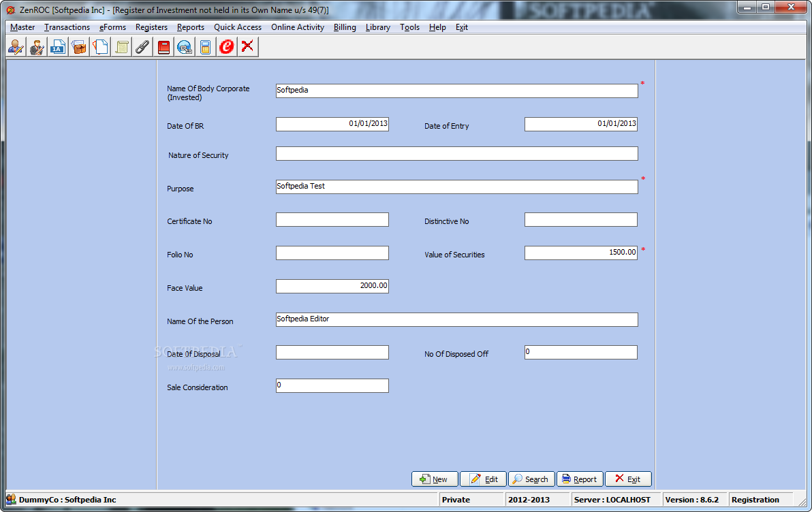Viewport: 812px width, 512px height.
Task: Click the Folio No field
Action: click(x=332, y=253)
